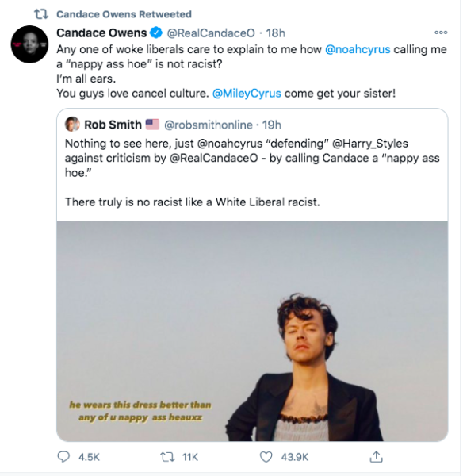The width and height of the screenshot is (463, 476).
Task: Click the Rob Smith display name
Action: 113,125
